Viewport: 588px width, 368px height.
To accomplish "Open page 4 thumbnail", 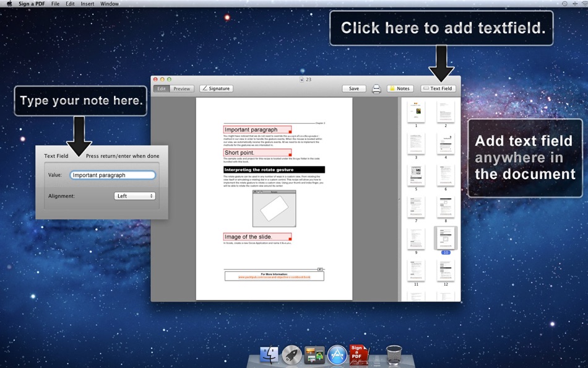I will pyautogui.click(x=446, y=143).
